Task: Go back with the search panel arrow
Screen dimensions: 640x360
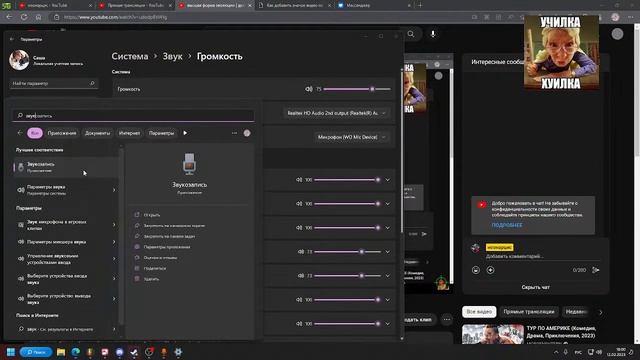Action: click(x=20, y=133)
